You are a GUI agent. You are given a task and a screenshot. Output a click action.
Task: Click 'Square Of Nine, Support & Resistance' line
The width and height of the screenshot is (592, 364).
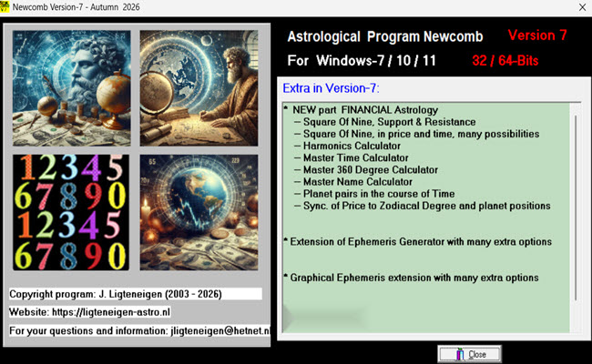(x=389, y=122)
